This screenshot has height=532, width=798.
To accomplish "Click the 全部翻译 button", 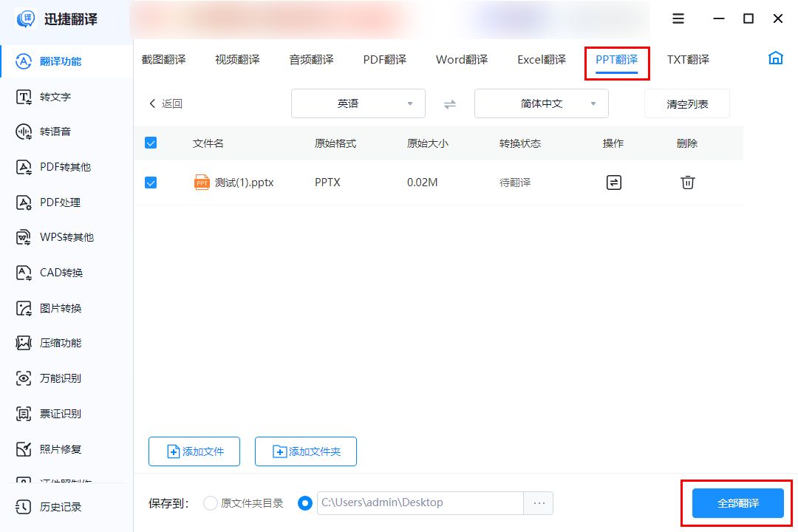I will 737,502.
